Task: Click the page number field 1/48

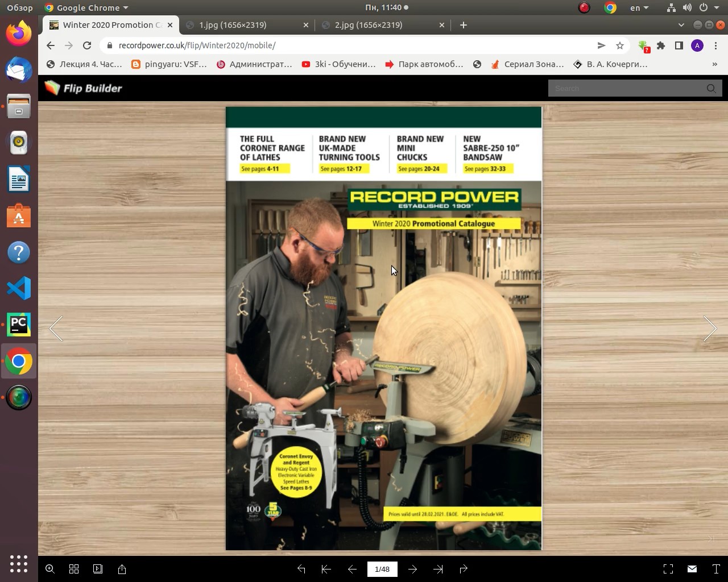Action: coord(382,569)
